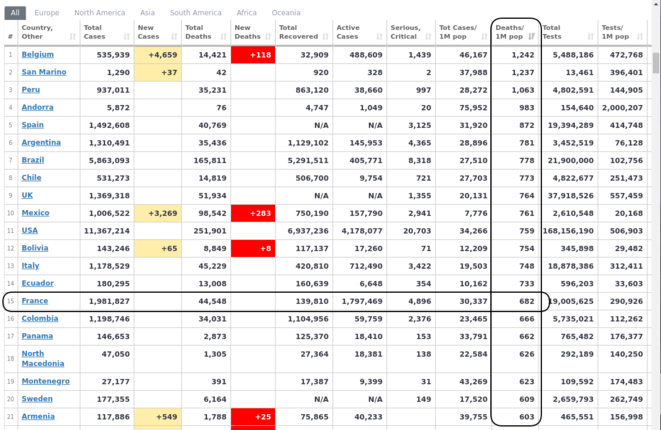Screen dimensions: 661x430
Task: Select Brazil total deaths 165,811
Action: pos(210,161)
